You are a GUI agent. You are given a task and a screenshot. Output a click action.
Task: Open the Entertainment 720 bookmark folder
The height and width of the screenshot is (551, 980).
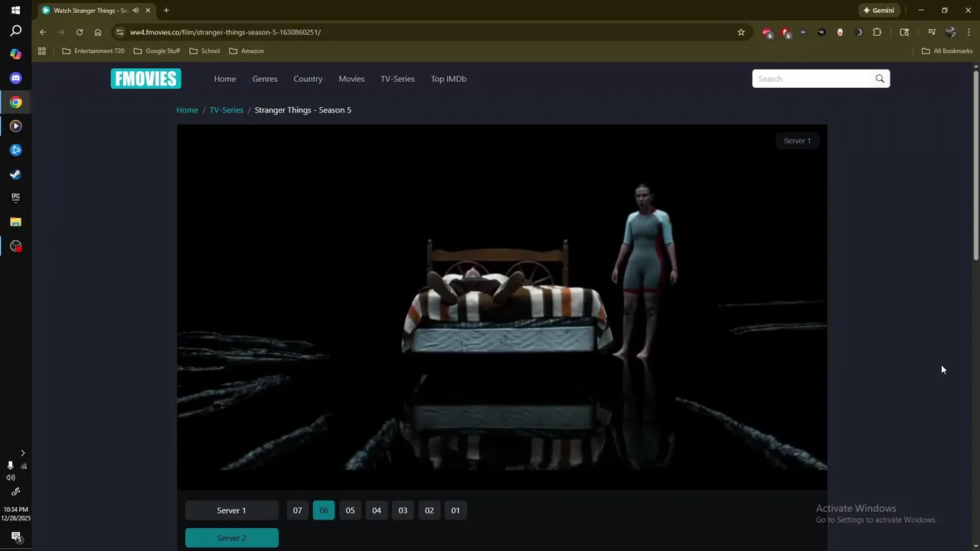point(93,51)
